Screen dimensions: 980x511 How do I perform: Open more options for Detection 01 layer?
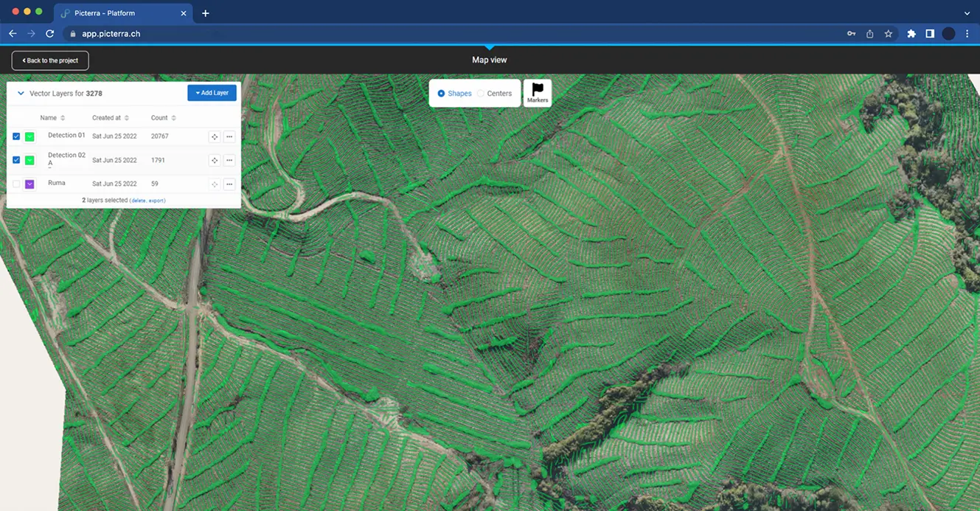pyautogui.click(x=229, y=136)
